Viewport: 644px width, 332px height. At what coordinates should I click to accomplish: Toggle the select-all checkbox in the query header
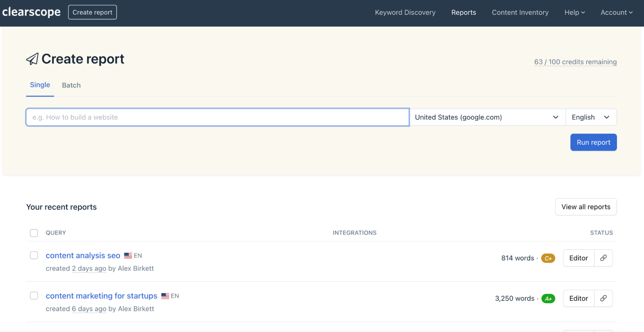(34, 233)
